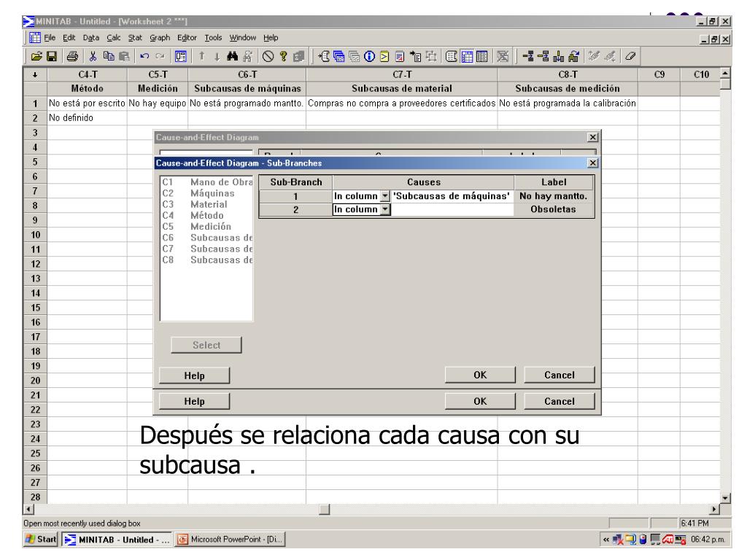Click Help in the back Cause-and-Effect dialog
The image size is (747, 560).
coord(194,401)
